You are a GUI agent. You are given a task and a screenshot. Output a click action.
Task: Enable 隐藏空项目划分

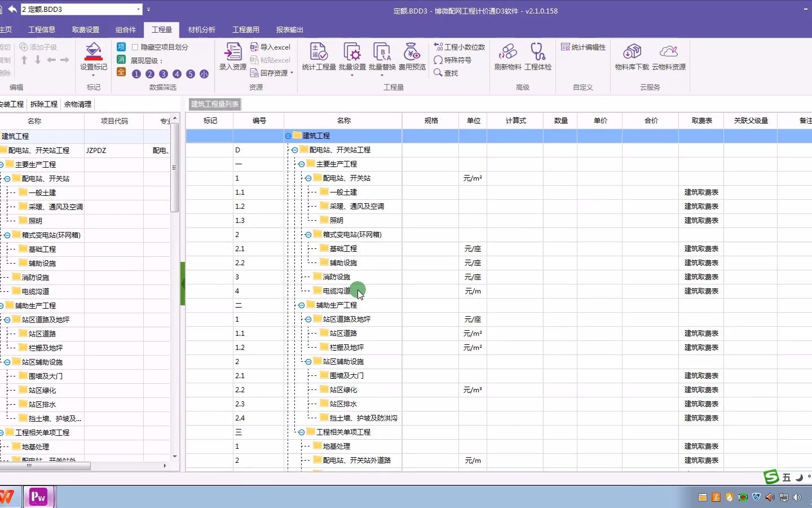(134, 47)
